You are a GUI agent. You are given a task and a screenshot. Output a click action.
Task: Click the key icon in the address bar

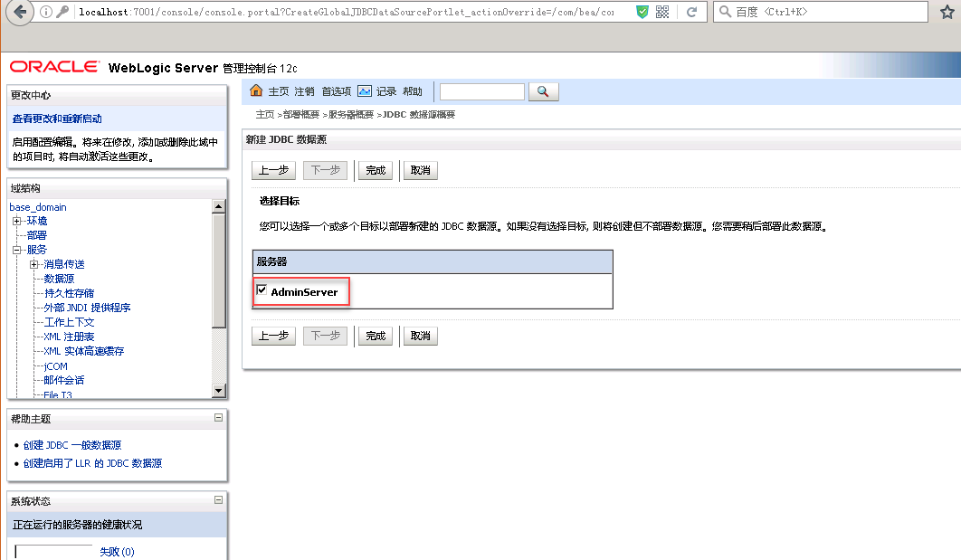(x=62, y=12)
